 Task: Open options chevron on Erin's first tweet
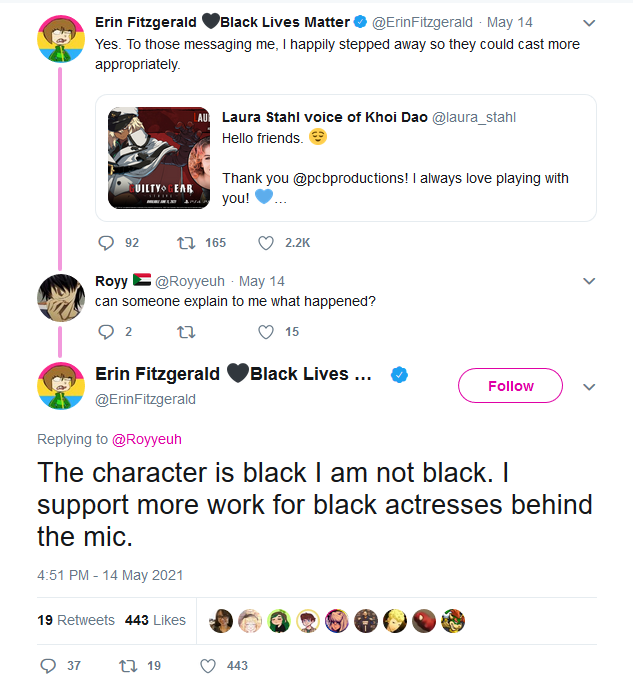pyautogui.click(x=589, y=23)
